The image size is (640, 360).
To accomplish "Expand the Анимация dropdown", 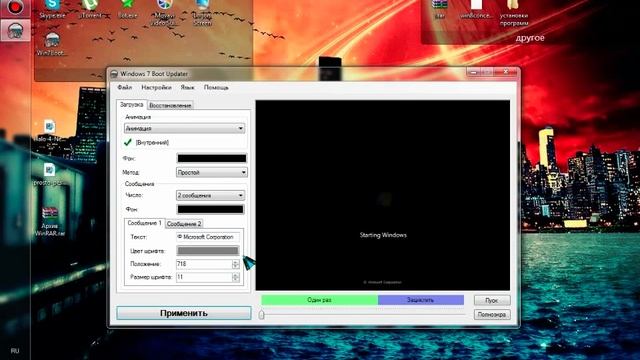I will [184, 128].
